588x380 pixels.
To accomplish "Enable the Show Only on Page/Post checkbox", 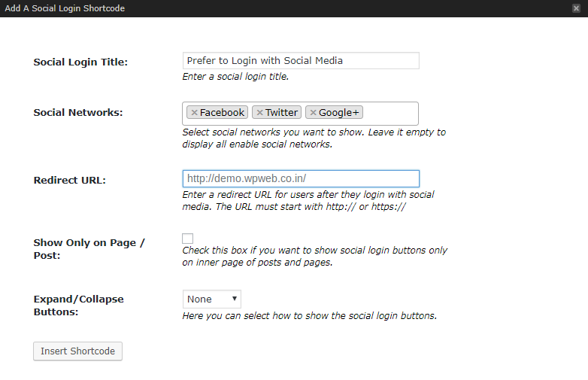I will tap(188, 239).
